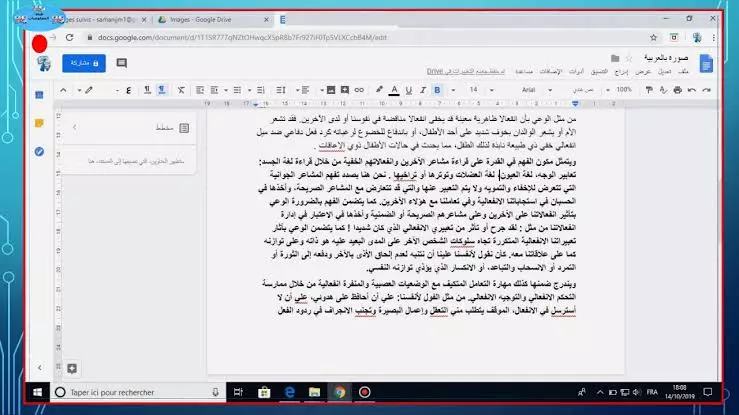The height and width of the screenshot is (415, 739).
Task: Reload the page in Chrome
Action: 70,37
